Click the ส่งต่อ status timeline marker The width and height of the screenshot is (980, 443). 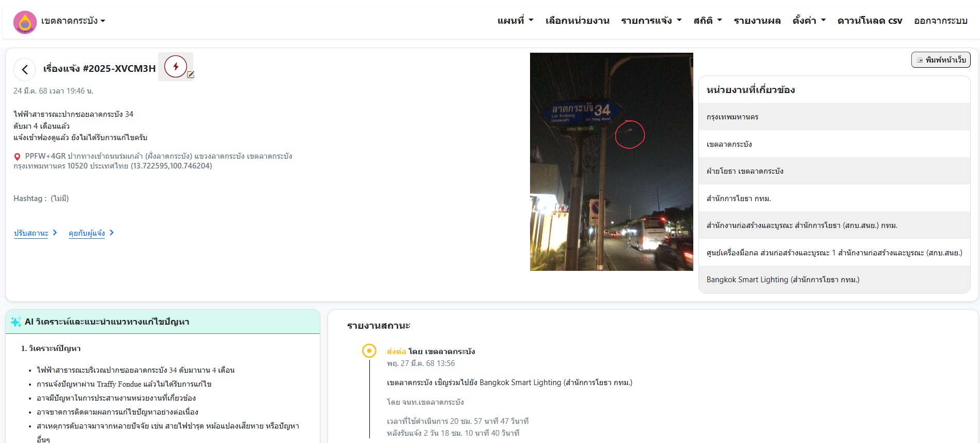click(369, 351)
